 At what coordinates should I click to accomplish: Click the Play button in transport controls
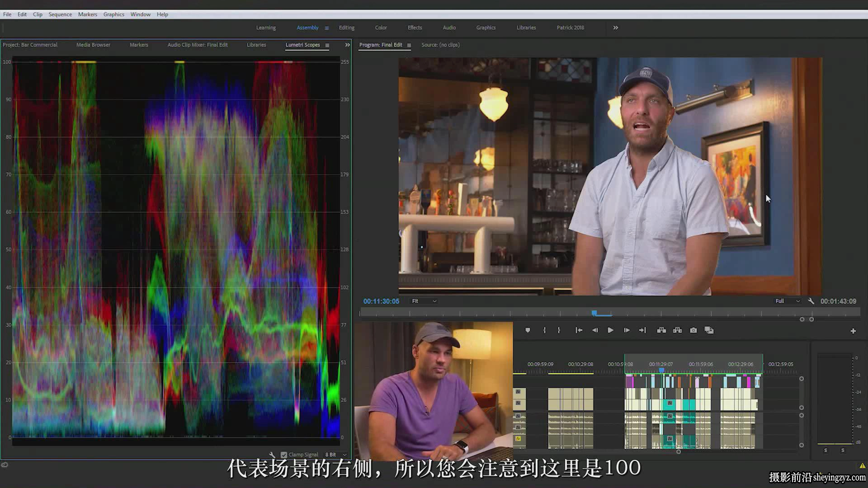tap(610, 330)
